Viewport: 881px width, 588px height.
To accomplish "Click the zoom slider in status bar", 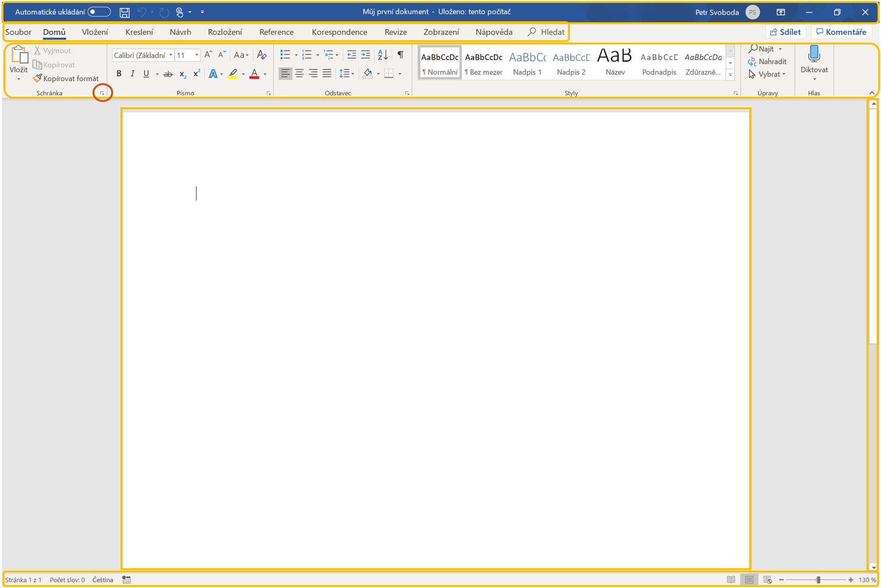I will coord(818,580).
